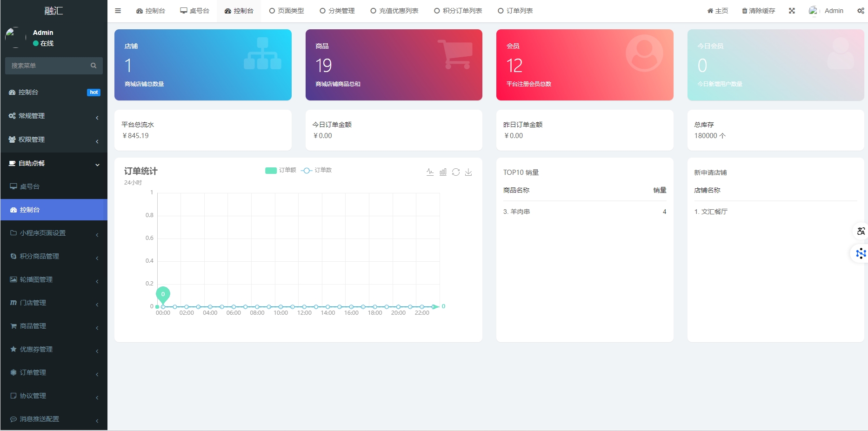
Task: Switch to 分类管理 tab
Action: point(337,11)
